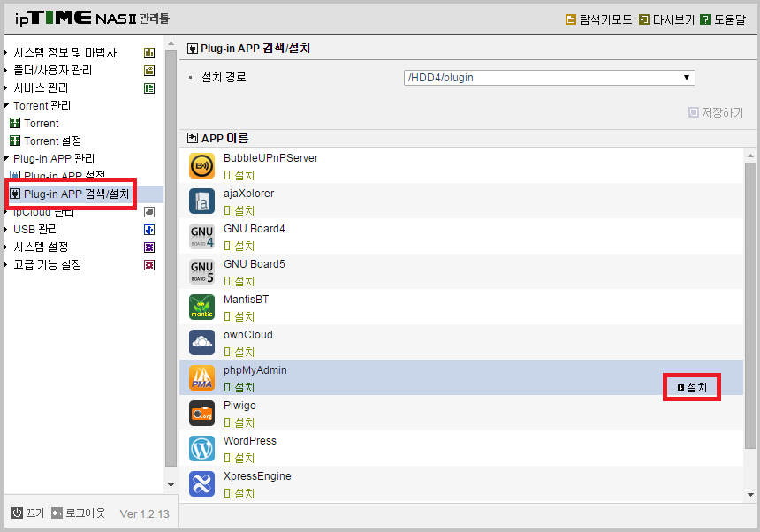Expand USB 관리 menu

[35, 229]
